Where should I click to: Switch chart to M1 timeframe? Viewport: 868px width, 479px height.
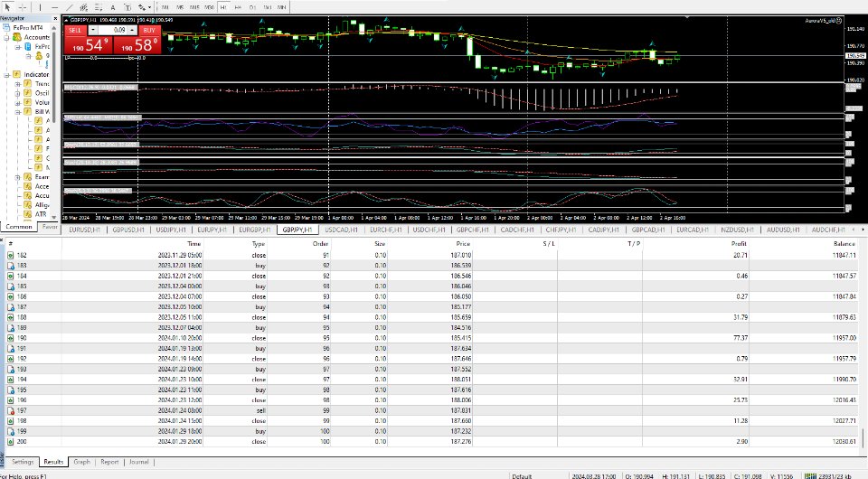coord(165,7)
